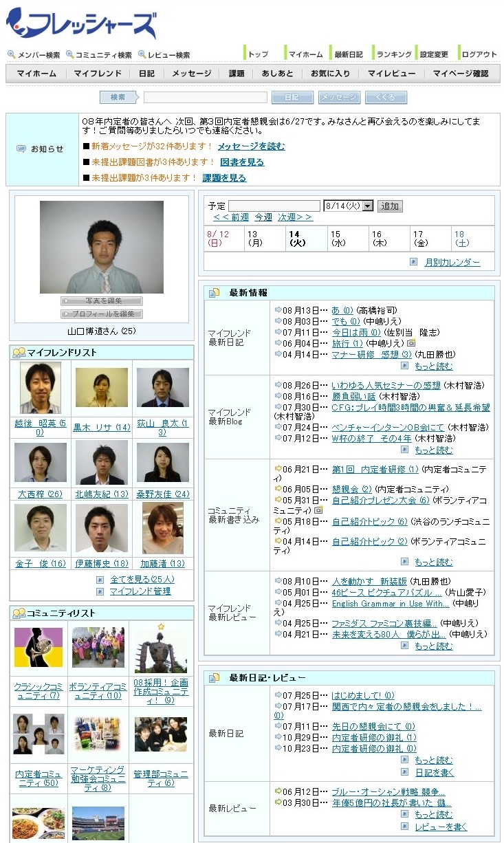This screenshot has width=504, height=843.
Task: Click the magnifier icon beside メンバー検索
Action: [12, 54]
